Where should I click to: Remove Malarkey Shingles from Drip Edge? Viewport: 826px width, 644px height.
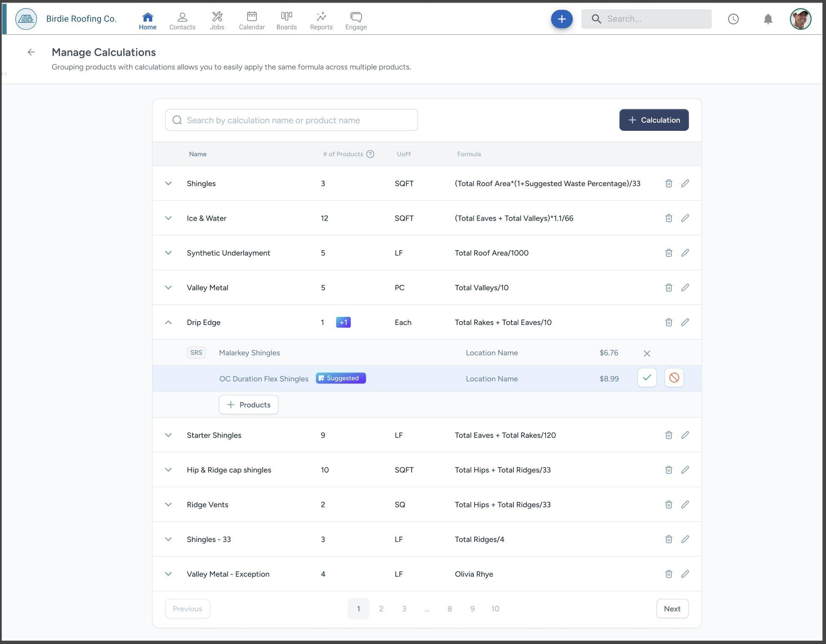click(x=647, y=353)
